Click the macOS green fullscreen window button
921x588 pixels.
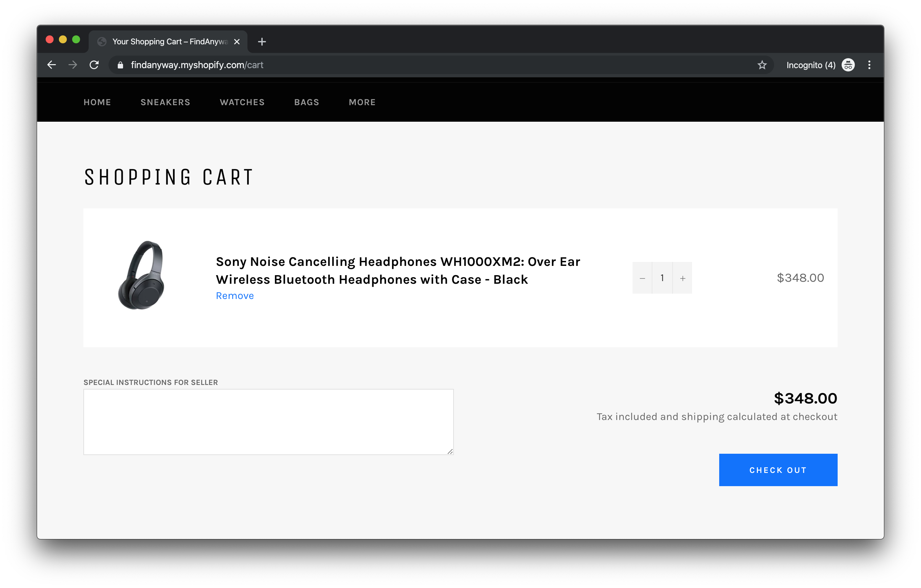[76, 39]
